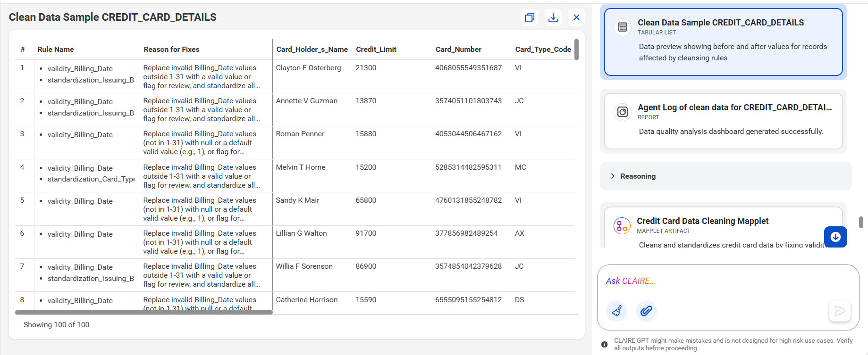Select the Lillian G Walton cell
Viewport: 868px width, 355px height.
coord(301,233)
